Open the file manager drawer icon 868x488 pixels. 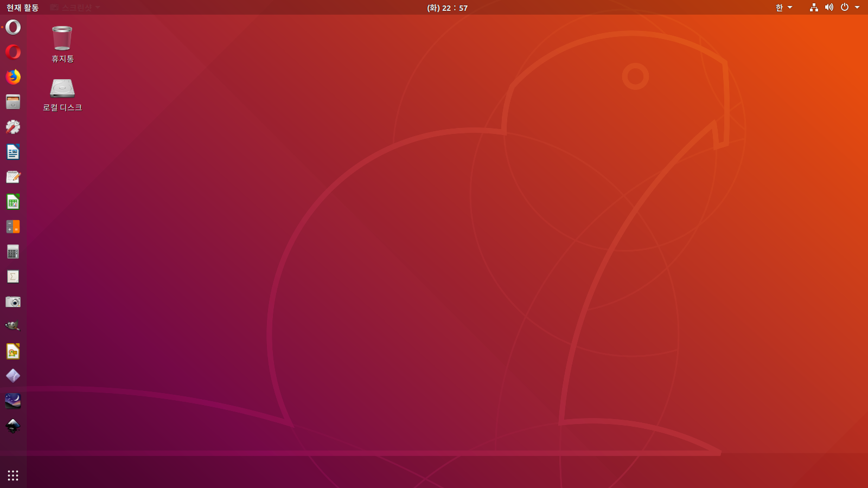(13, 102)
